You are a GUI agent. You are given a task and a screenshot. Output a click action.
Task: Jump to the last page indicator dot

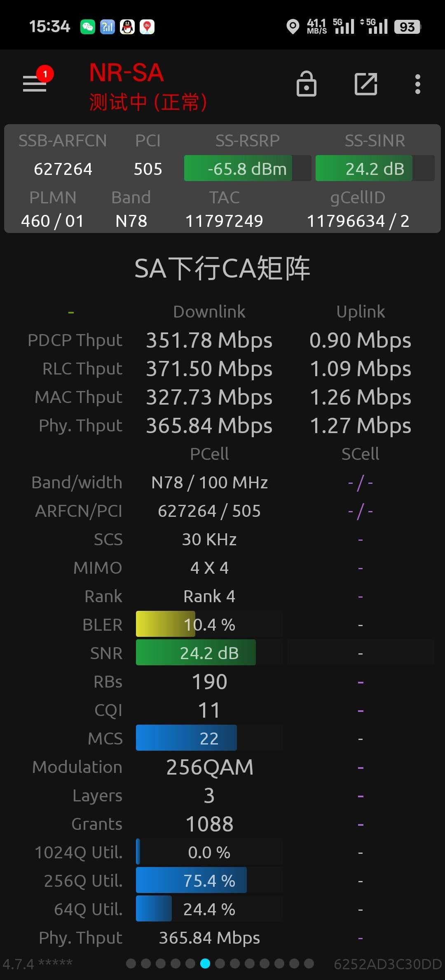pos(309,964)
